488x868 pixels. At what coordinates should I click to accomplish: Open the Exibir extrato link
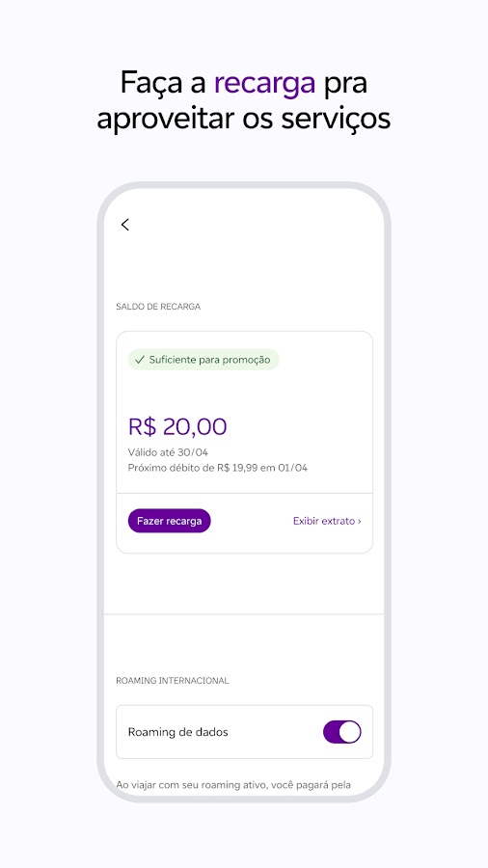point(327,521)
